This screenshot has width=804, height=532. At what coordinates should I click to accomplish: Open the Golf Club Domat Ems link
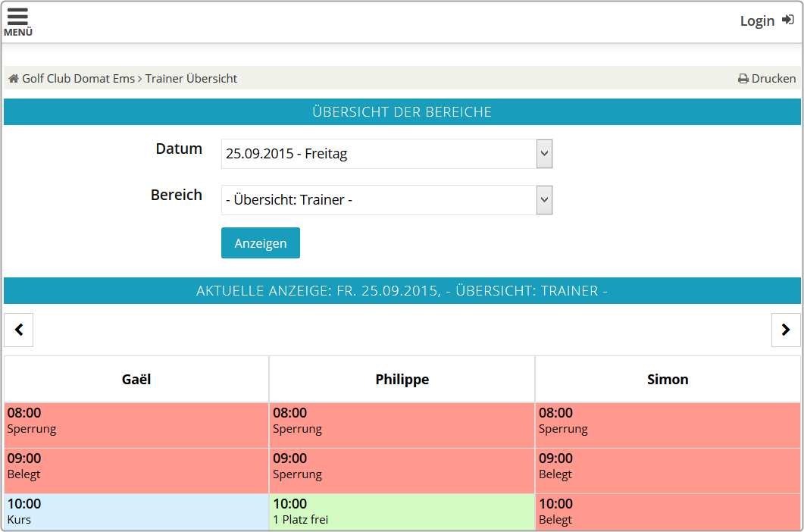[x=78, y=79]
